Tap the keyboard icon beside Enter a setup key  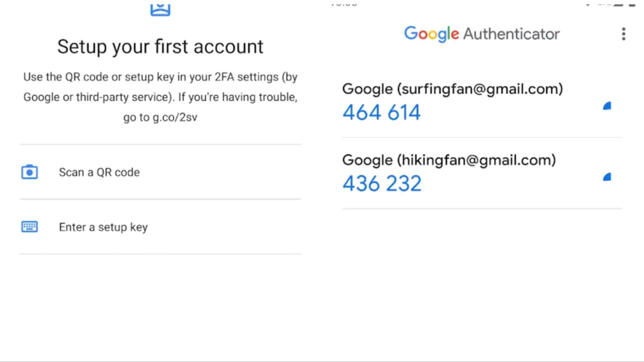[30, 227]
